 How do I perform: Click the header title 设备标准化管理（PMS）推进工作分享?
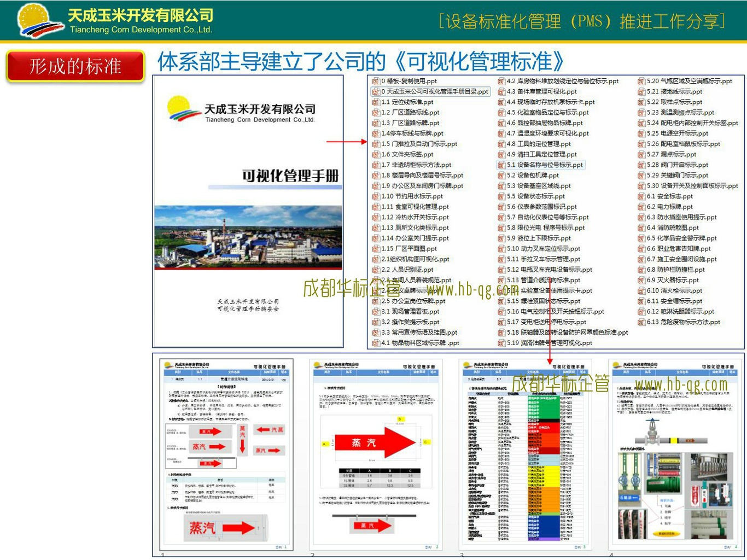coord(582,21)
